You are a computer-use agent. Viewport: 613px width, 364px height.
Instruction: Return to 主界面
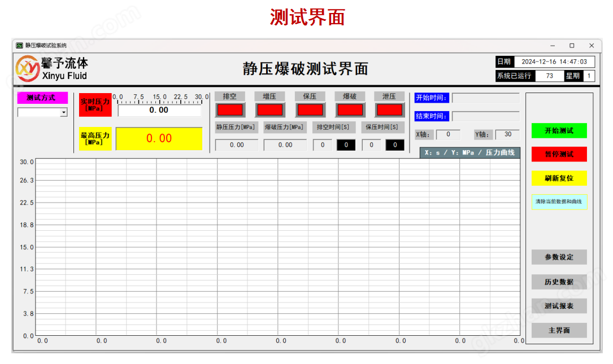pos(559,330)
